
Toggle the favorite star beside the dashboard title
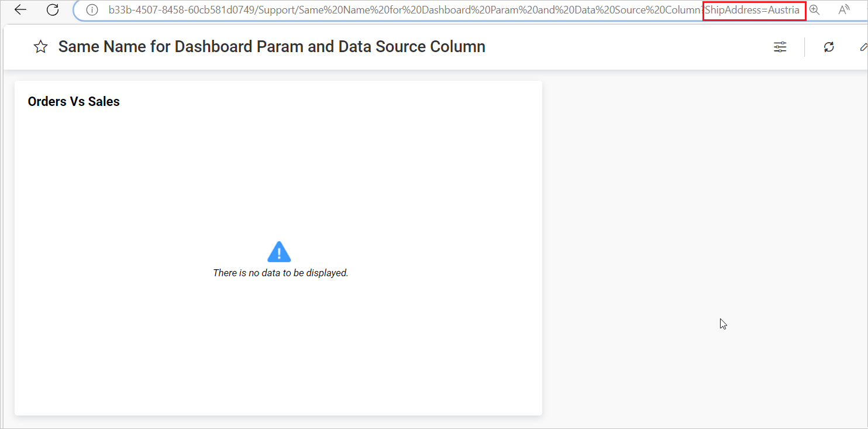tap(40, 46)
